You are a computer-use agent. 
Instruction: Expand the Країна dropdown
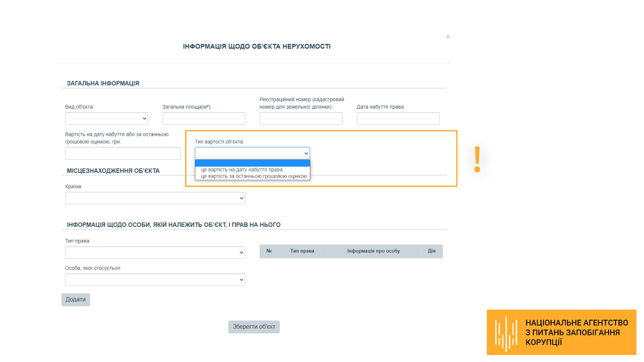coord(155,198)
